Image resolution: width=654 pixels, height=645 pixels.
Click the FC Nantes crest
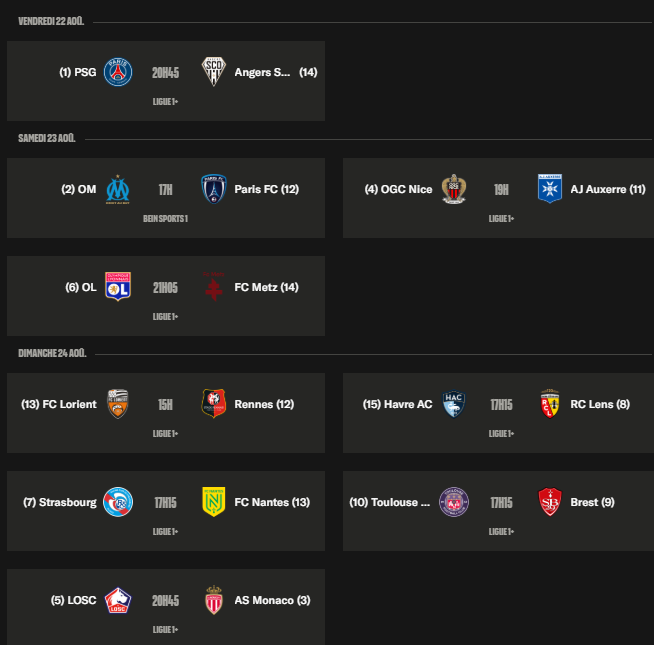click(x=214, y=502)
